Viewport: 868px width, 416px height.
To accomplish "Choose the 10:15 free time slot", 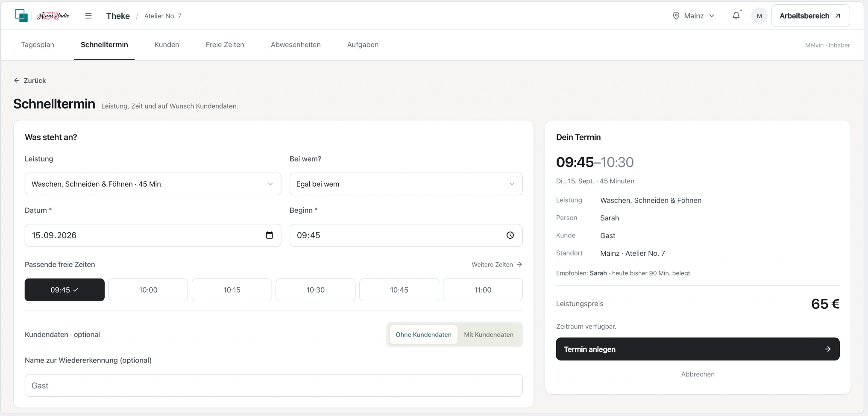I will coord(232,290).
